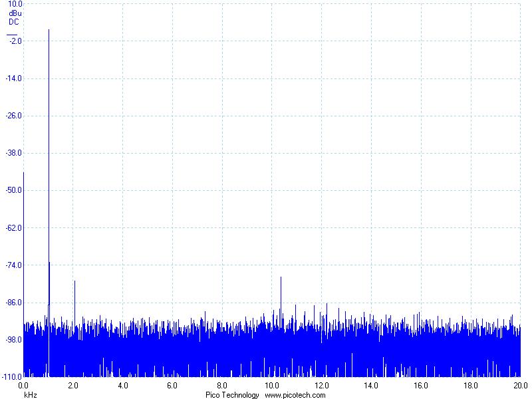Click the 14.0 frequency axis label
This screenshot has height=399, width=532.
[371, 386]
